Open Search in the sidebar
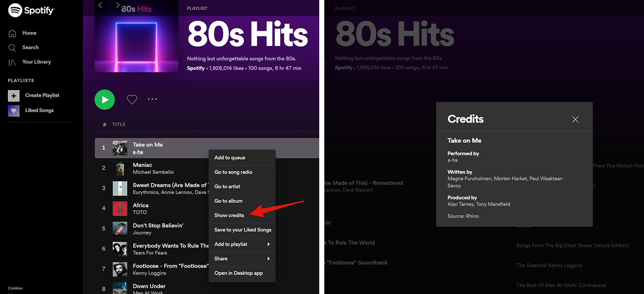Image resolution: width=644 pixels, height=294 pixels. pos(30,47)
